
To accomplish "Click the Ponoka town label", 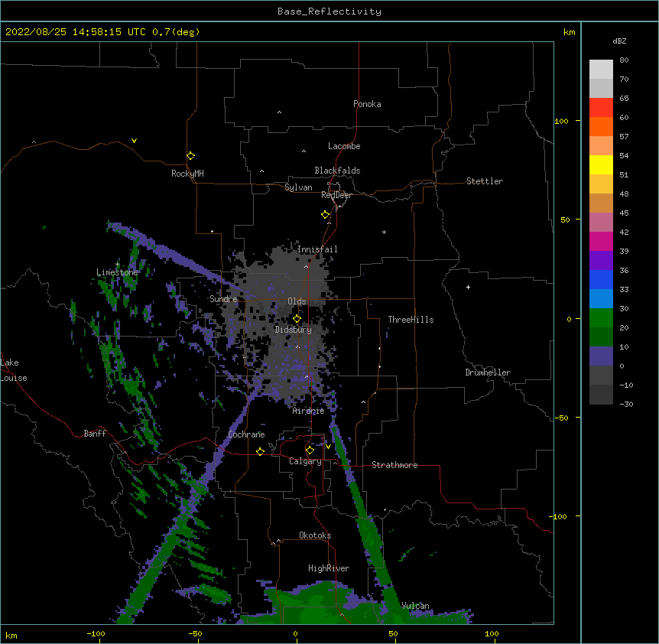I will tap(367, 104).
